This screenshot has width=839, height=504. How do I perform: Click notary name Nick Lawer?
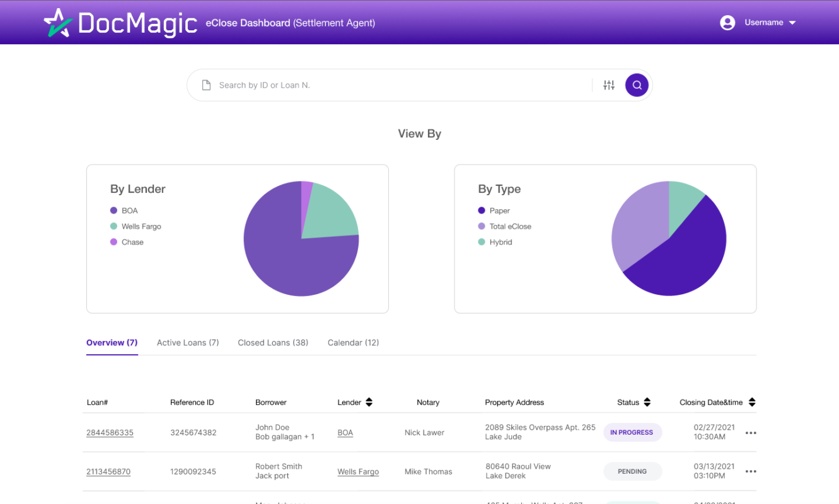(x=424, y=433)
